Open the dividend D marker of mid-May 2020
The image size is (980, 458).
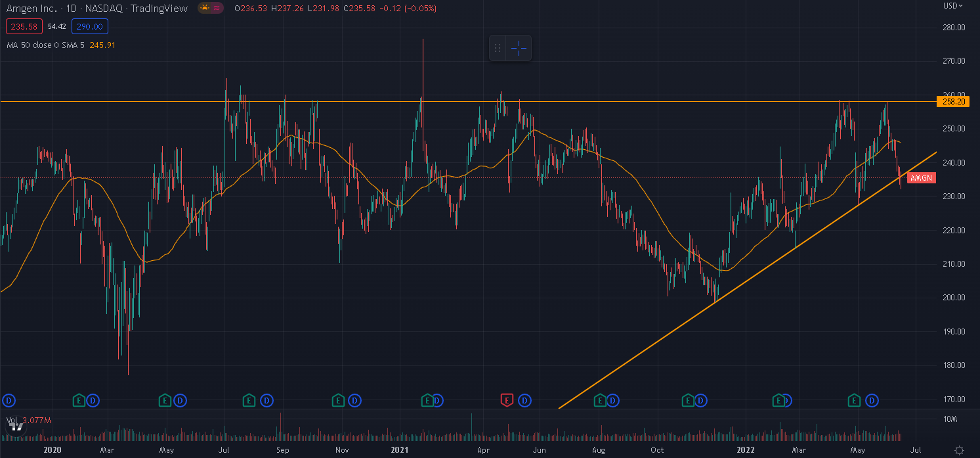(180, 400)
